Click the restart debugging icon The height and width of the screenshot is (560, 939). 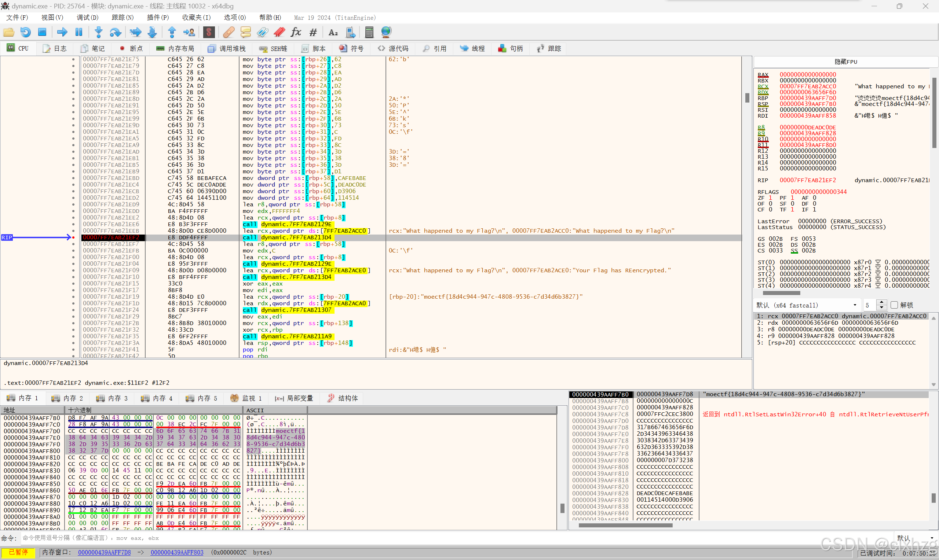pyautogui.click(x=25, y=32)
